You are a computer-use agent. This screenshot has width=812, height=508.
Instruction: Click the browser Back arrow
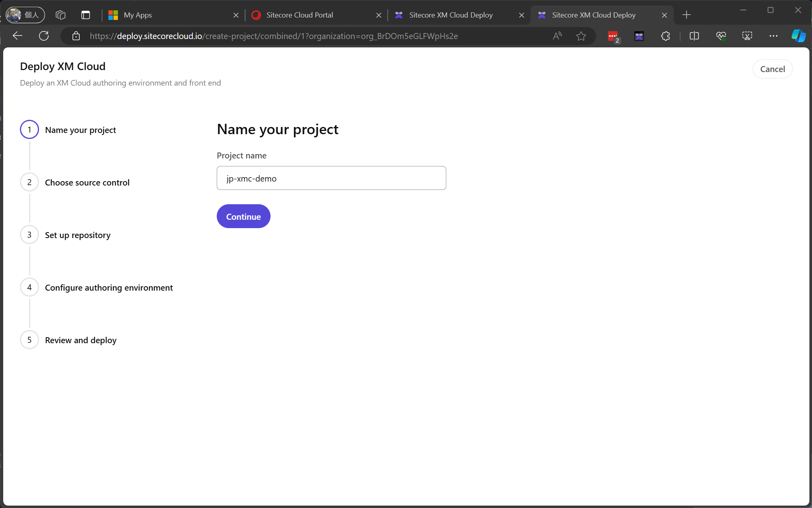tap(17, 36)
